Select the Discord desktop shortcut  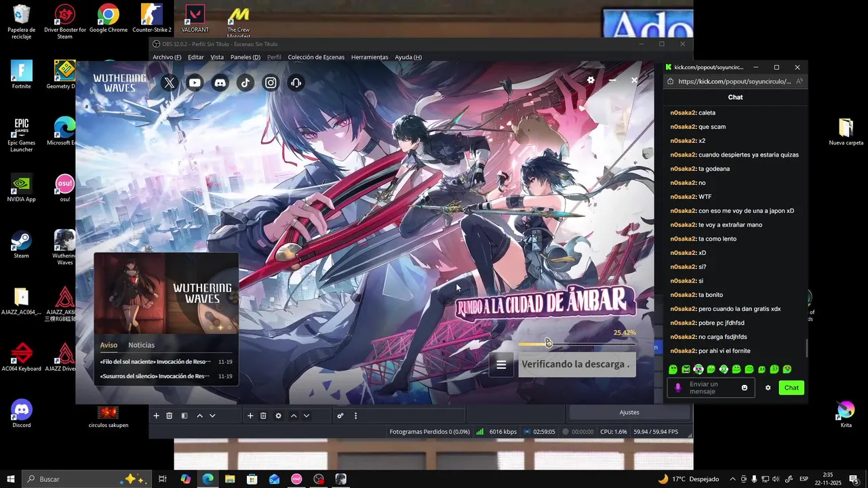click(x=22, y=414)
